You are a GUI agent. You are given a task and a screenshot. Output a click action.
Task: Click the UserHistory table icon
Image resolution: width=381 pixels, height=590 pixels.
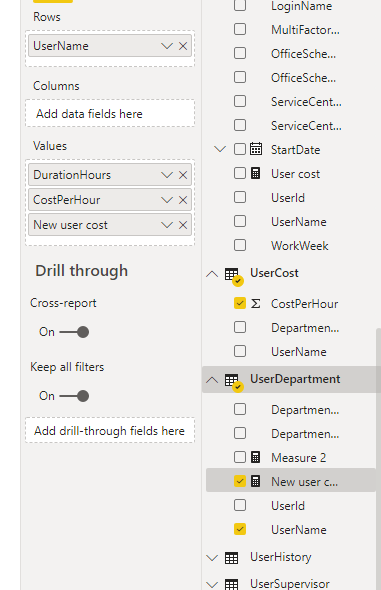tap(232, 558)
